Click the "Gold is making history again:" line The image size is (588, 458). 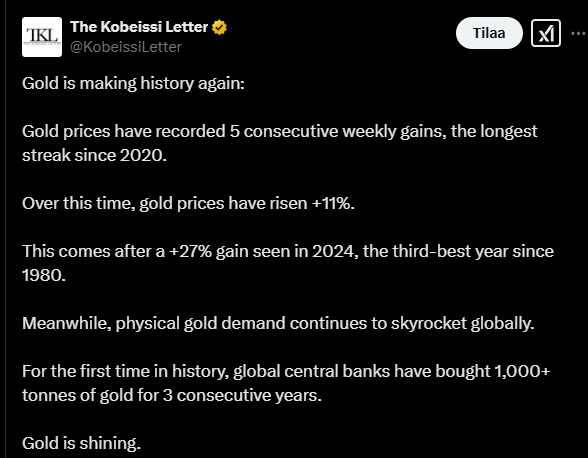coord(133,83)
